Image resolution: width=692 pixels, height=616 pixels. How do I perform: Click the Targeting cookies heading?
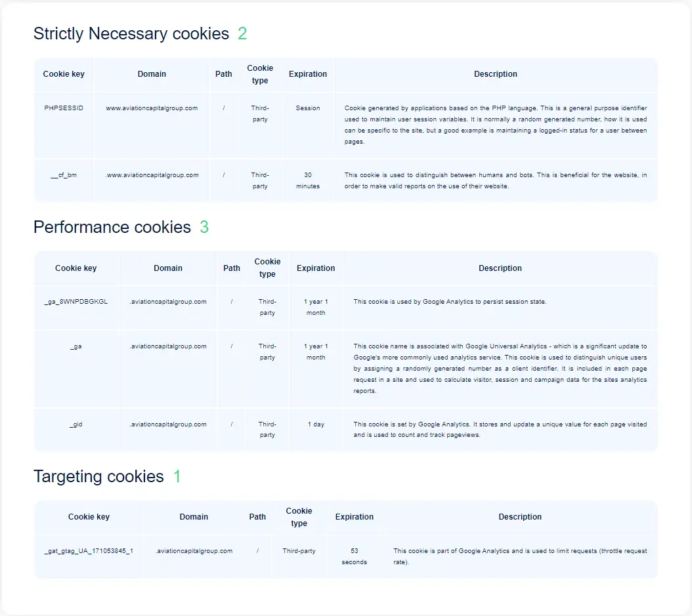(98, 476)
